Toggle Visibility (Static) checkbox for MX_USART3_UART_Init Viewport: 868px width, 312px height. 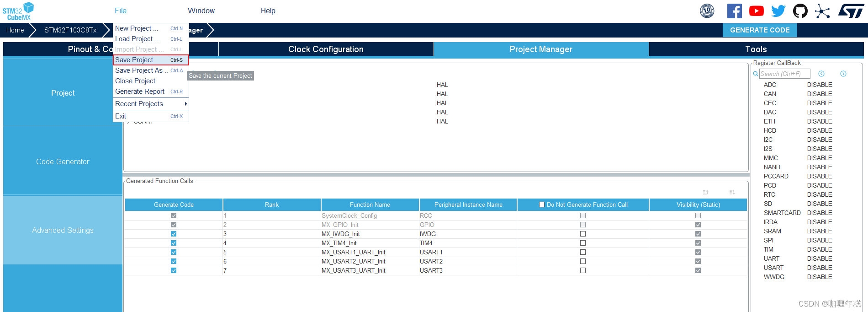698,270
